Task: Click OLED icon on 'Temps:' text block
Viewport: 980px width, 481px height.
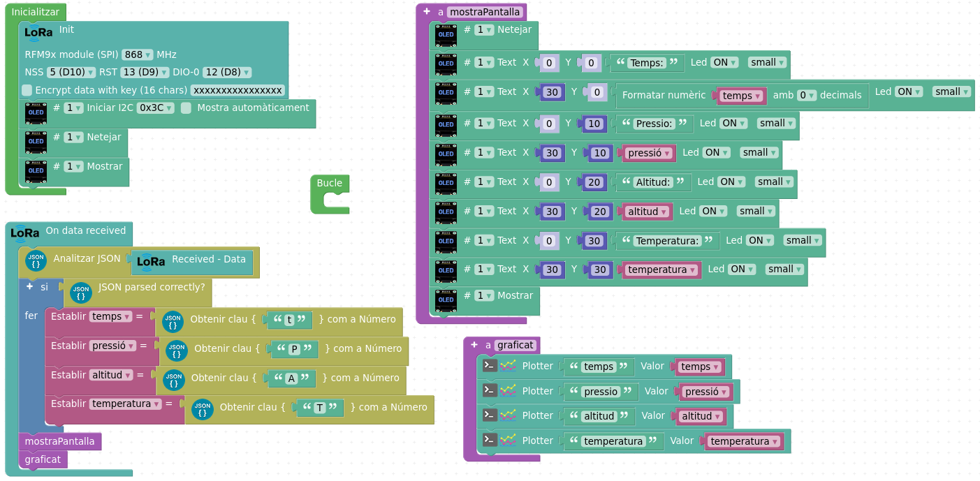Action: [x=446, y=64]
